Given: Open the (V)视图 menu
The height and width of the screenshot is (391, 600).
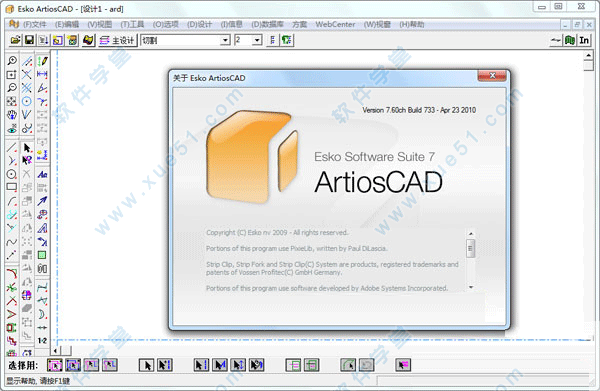Looking at the screenshot, I should [99, 24].
